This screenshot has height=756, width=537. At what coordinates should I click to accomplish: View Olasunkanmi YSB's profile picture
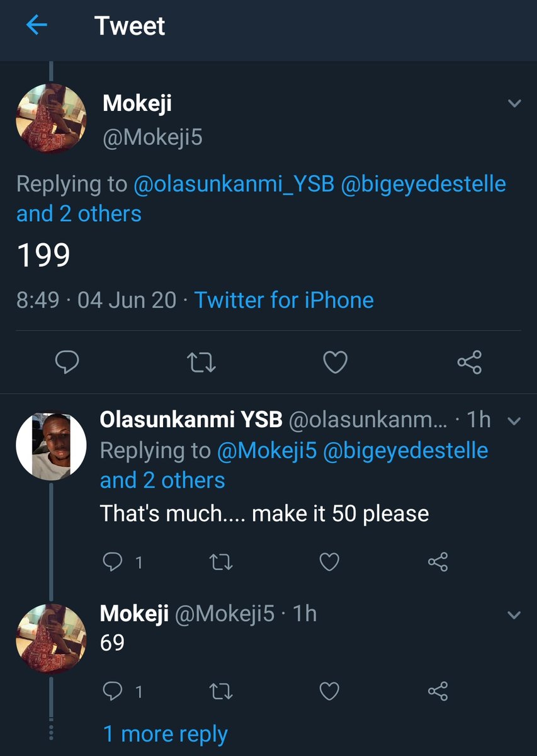coord(50,447)
